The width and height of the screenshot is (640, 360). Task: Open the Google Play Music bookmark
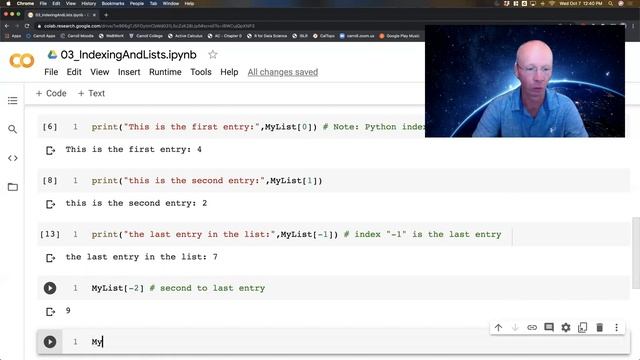(399, 36)
